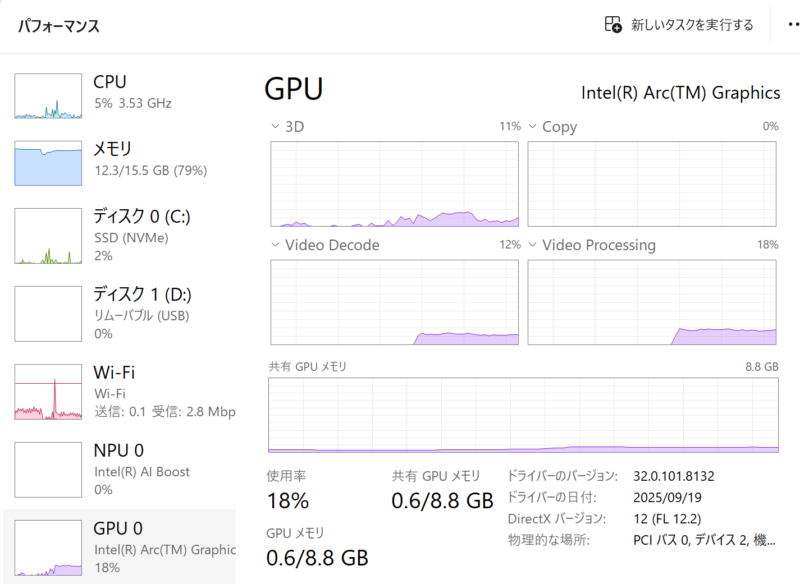Click the 新しいタスクを実行する button label
Image resolution: width=800 pixels, height=584 pixels.
[692, 25]
